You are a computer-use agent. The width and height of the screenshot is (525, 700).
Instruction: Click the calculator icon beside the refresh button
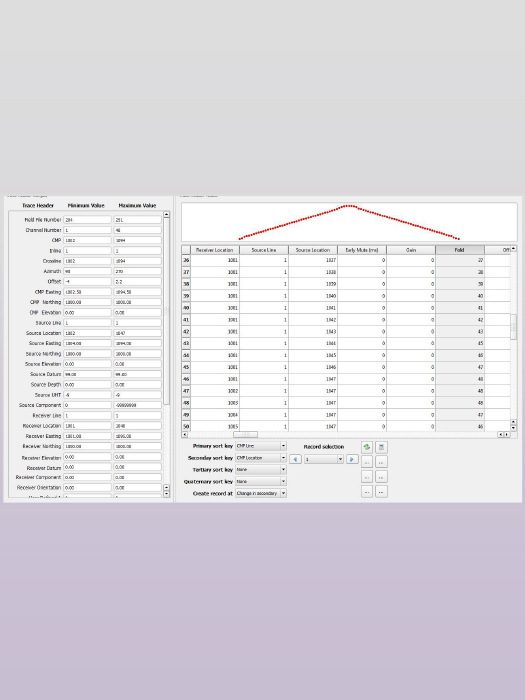tap(381, 446)
